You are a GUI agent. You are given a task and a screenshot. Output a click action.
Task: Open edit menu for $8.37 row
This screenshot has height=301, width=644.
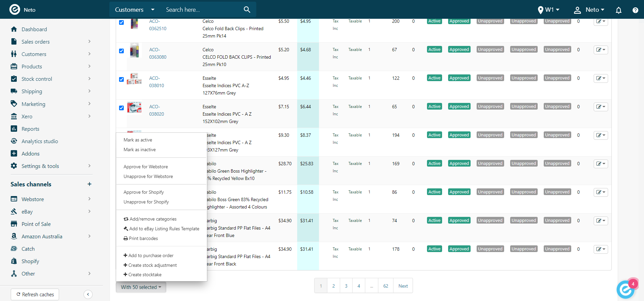pos(601,135)
